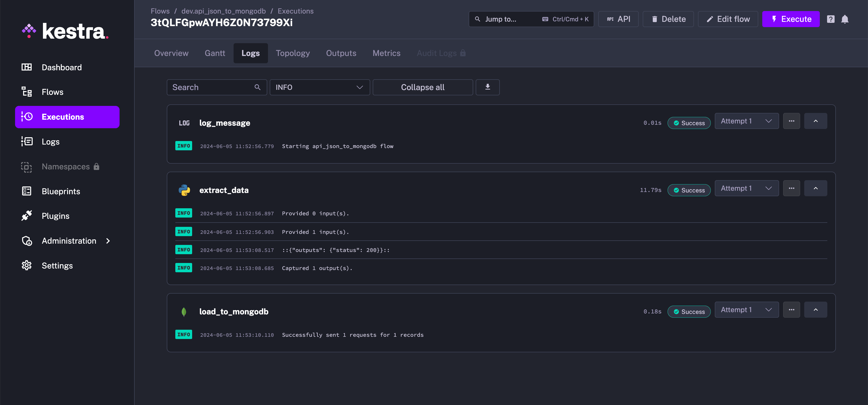The height and width of the screenshot is (405, 868).
Task: Click the Delete button
Action: tap(668, 19)
